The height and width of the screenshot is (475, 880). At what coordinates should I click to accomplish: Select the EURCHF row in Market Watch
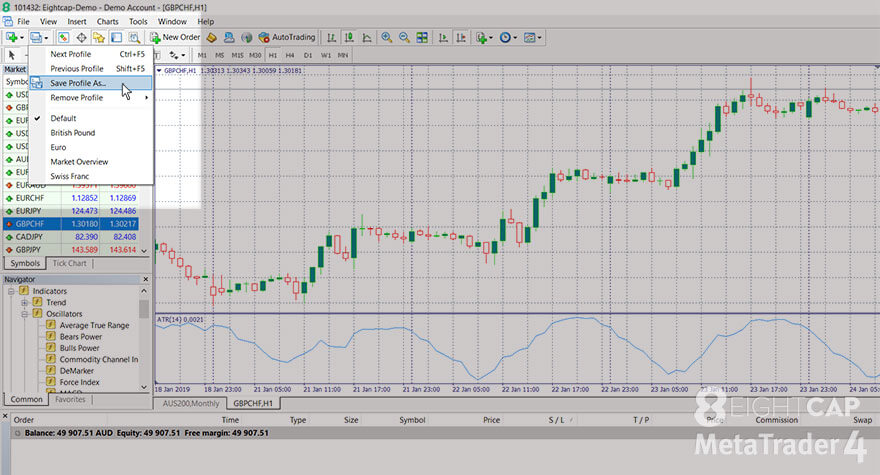click(71, 198)
